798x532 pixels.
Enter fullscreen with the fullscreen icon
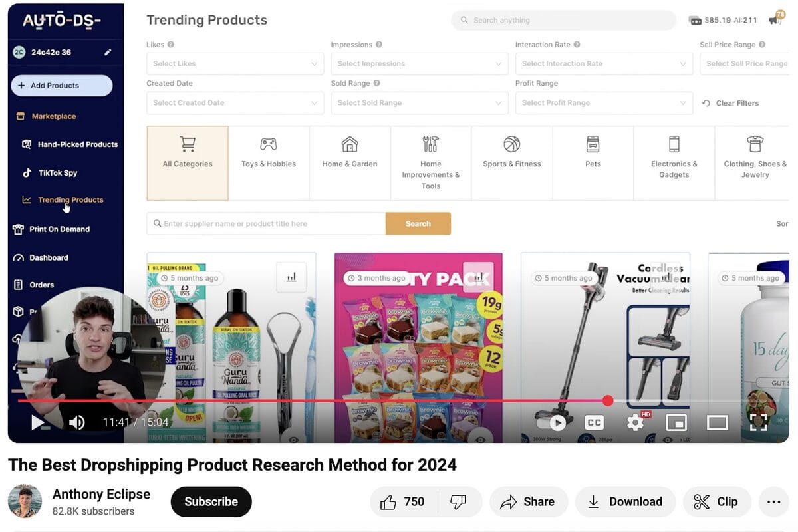coord(759,422)
